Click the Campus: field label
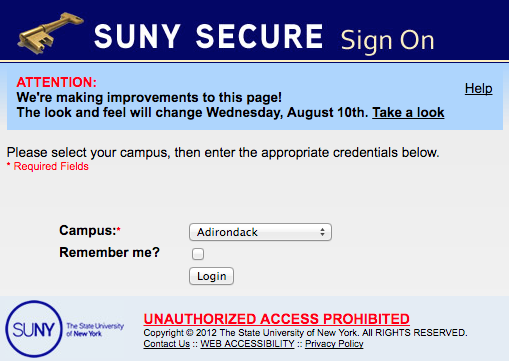The image size is (509, 361). click(x=90, y=230)
